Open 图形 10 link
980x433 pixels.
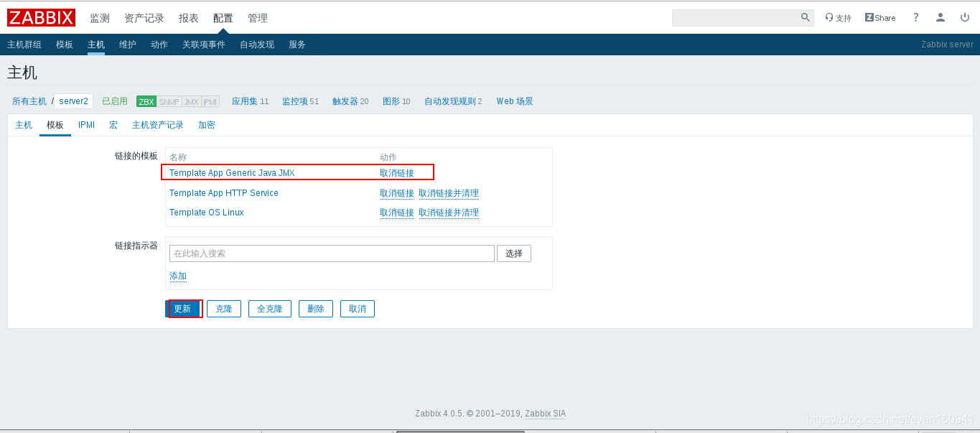[x=396, y=101]
